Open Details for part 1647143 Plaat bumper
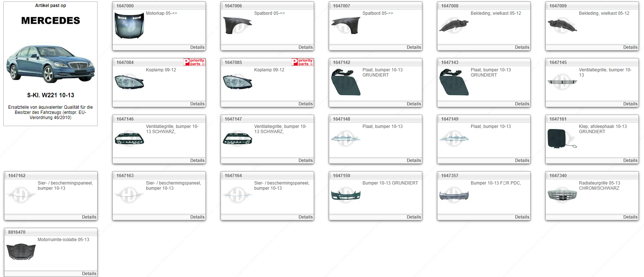Image resolution: width=644 pixels, height=277 pixels. point(522,104)
